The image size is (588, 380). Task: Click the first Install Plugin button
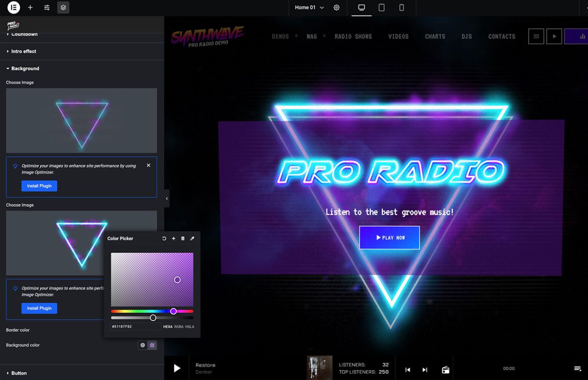(39, 186)
